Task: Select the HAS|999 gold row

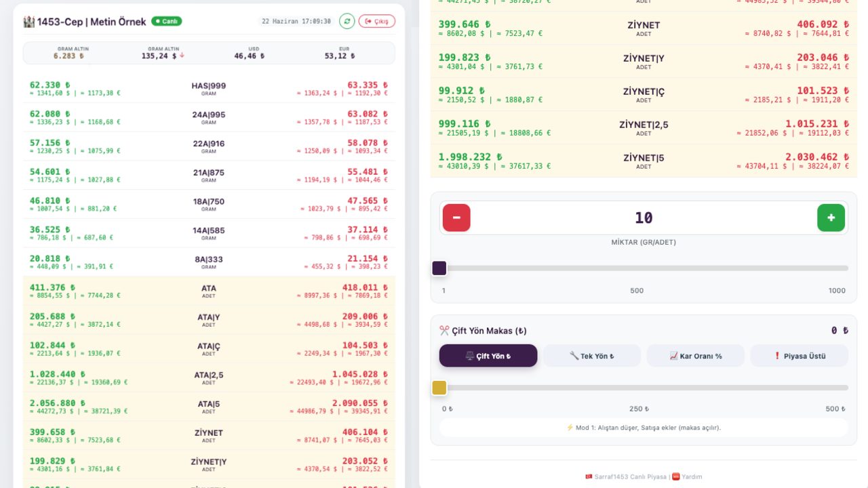Action: (x=209, y=88)
